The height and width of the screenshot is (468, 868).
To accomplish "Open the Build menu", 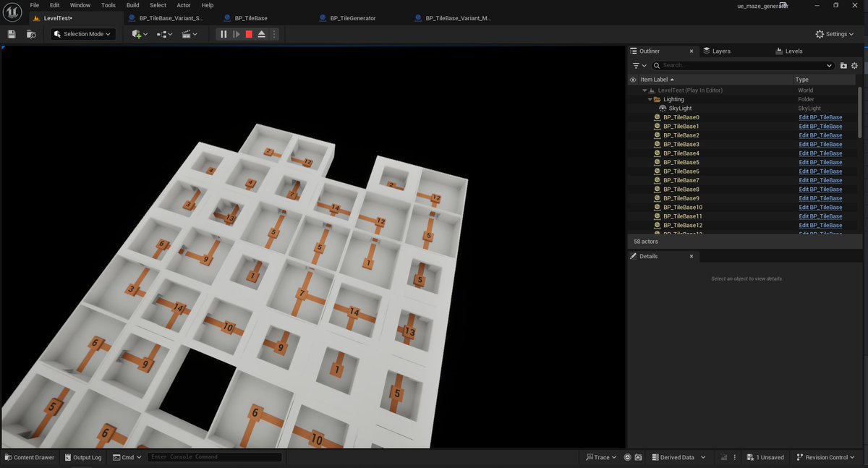I will pyautogui.click(x=132, y=5).
